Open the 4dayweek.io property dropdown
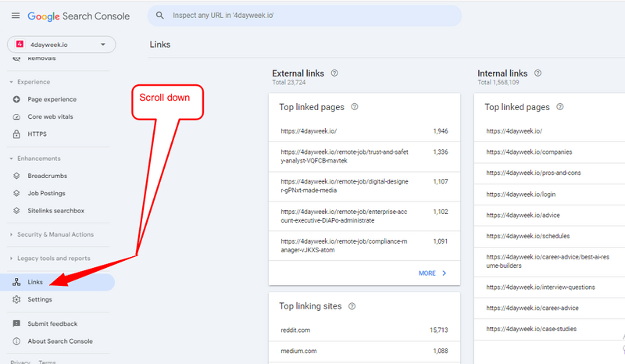Viewport: 625px width, 364px height. [62, 45]
